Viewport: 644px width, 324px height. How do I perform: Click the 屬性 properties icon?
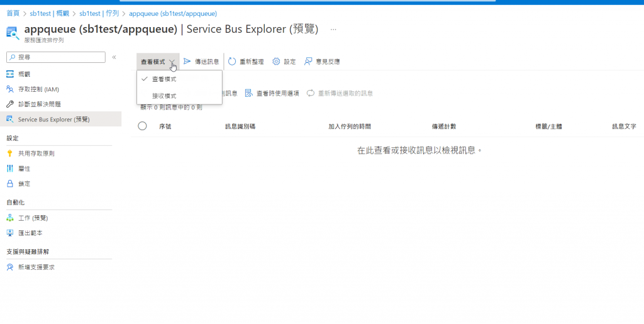10,169
